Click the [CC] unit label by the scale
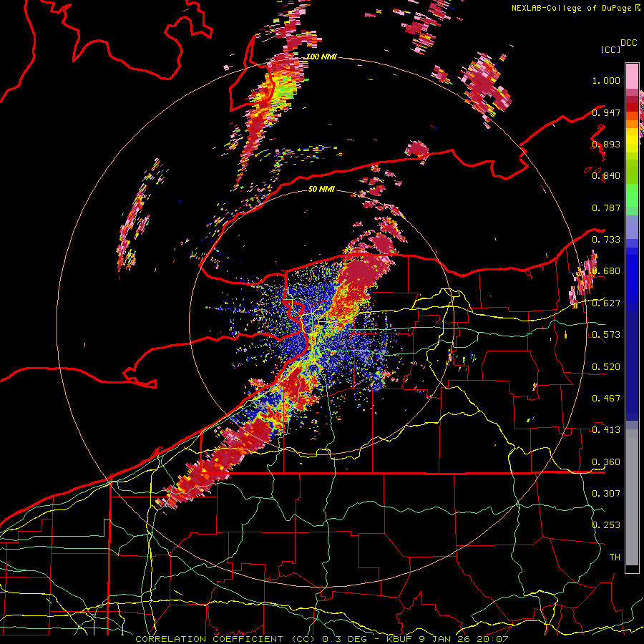 pos(610,49)
